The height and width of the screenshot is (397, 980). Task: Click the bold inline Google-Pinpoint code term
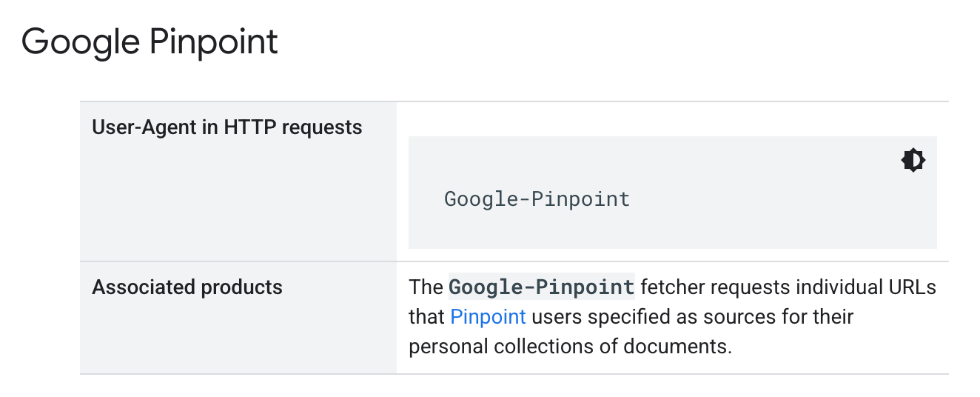point(541,287)
